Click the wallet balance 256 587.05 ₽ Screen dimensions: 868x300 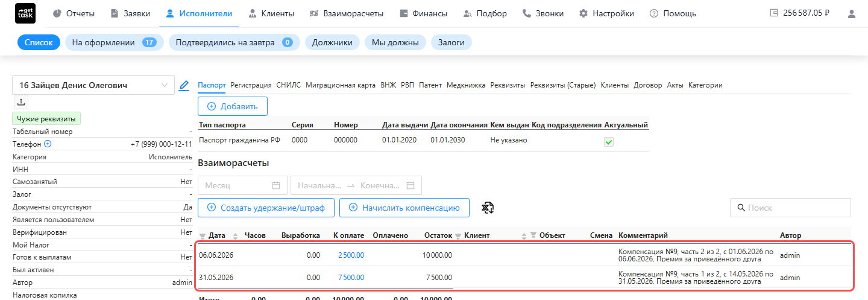coord(799,13)
